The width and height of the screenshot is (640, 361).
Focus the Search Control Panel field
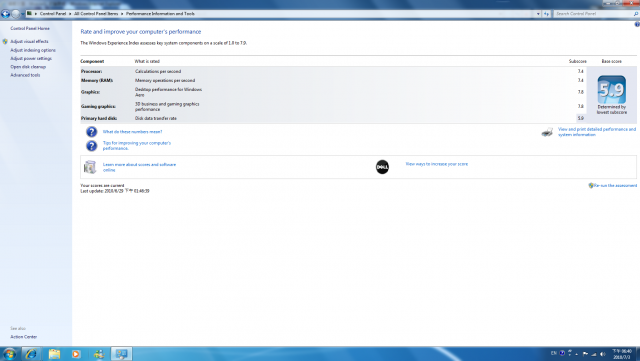pyautogui.click(x=593, y=13)
